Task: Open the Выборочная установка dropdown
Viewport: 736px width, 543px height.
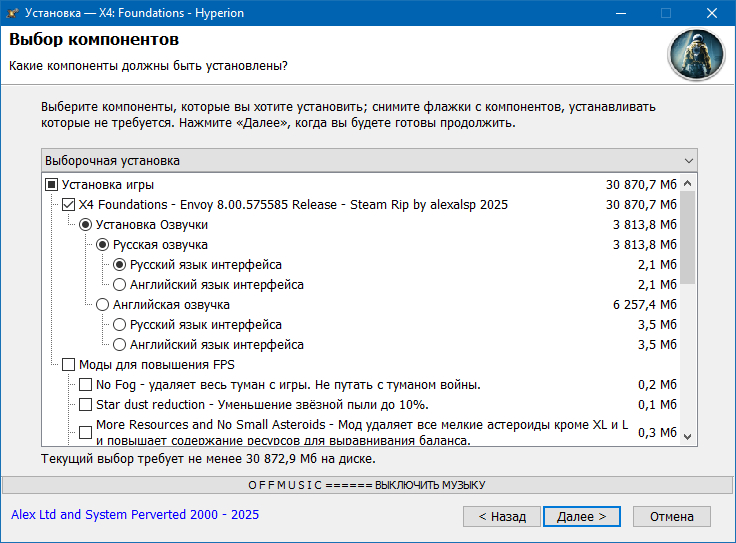Action: click(369, 161)
